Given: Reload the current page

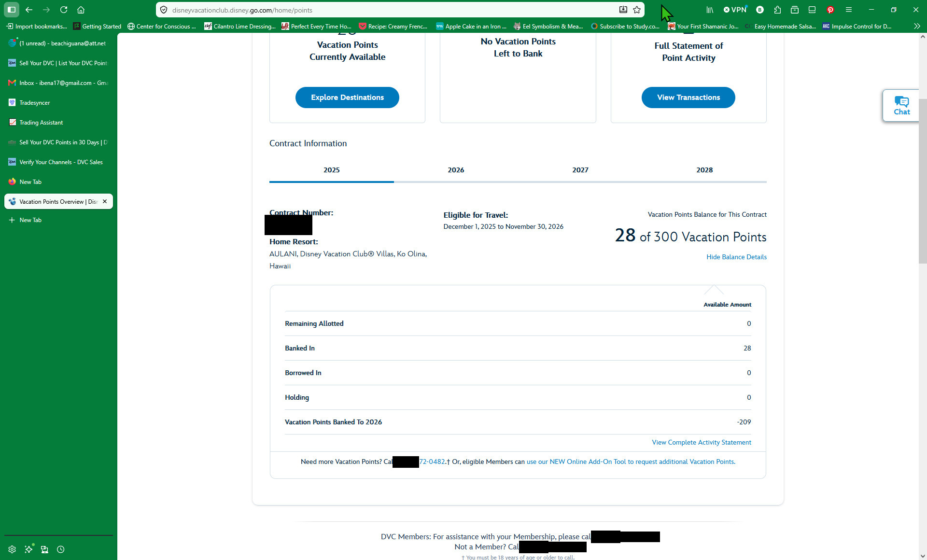Looking at the screenshot, I should 64,10.
